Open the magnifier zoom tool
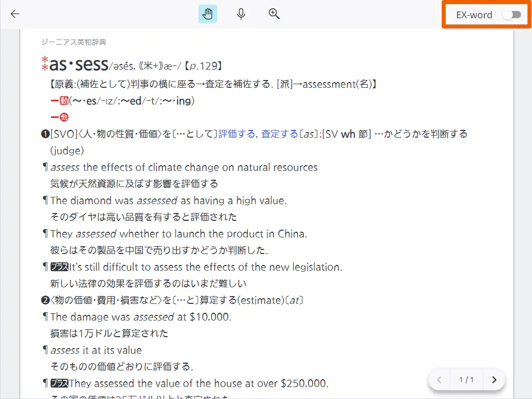The height and width of the screenshot is (399, 532). 274,14
